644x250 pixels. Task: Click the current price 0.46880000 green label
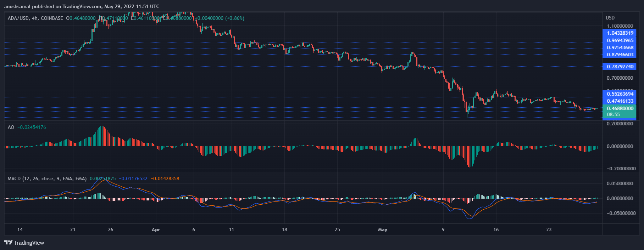click(620, 108)
